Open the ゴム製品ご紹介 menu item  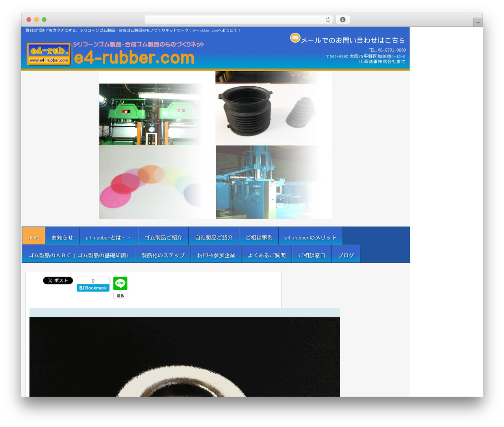coord(163,236)
